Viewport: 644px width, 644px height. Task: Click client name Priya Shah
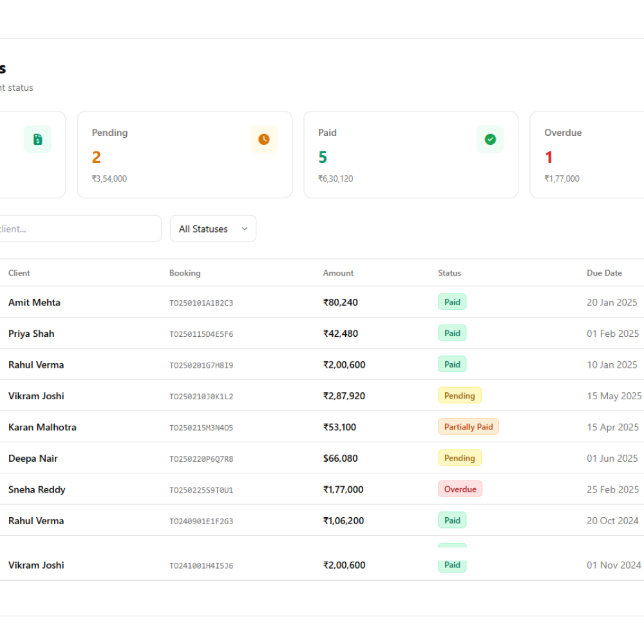pyautogui.click(x=31, y=334)
